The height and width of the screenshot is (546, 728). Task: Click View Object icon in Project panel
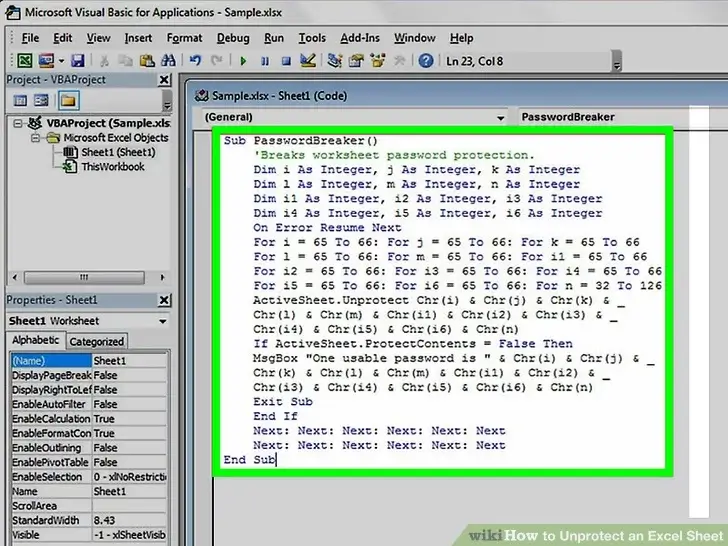pyautogui.click(x=41, y=100)
